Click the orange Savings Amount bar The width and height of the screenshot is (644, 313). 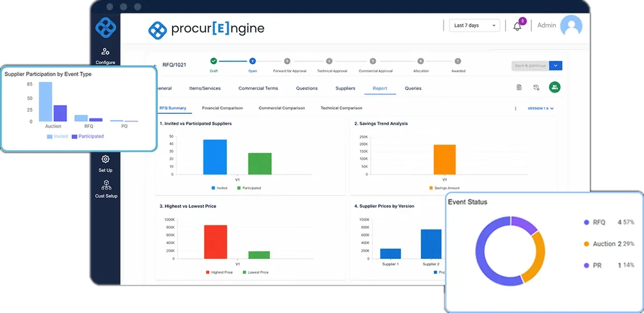[444, 159]
